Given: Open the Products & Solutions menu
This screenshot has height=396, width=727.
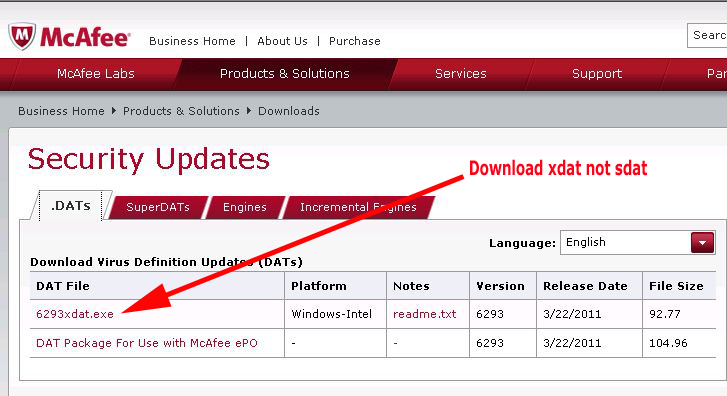Looking at the screenshot, I should point(284,74).
